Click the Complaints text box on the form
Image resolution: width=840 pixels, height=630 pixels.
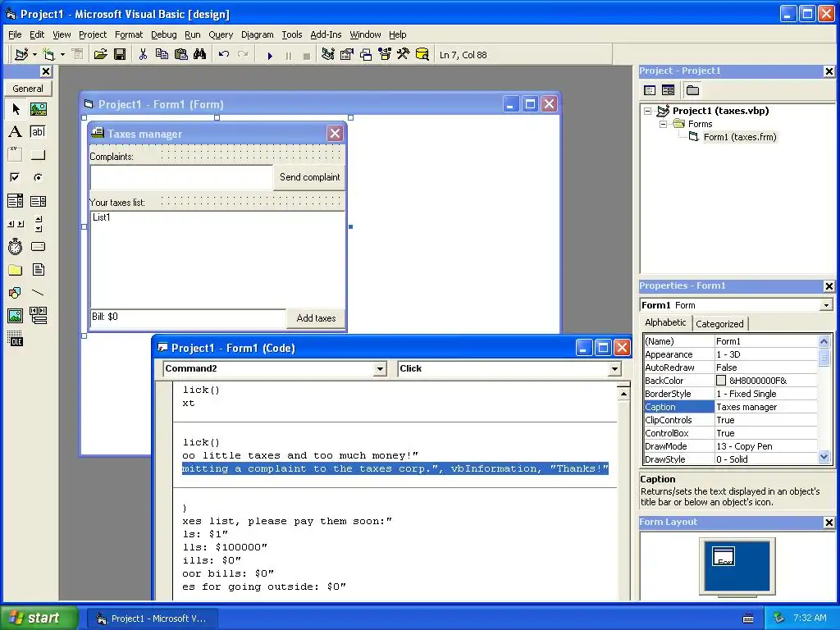[x=181, y=177]
